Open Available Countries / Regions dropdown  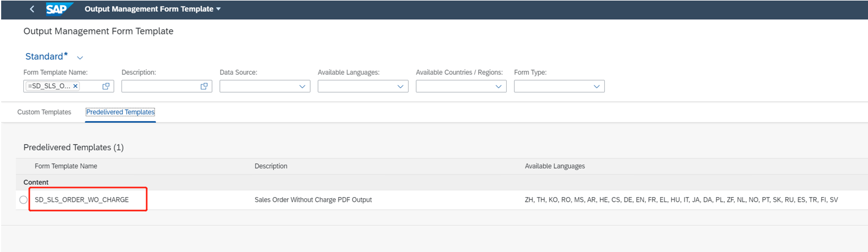pyautogui.click(x=499, y=87)
